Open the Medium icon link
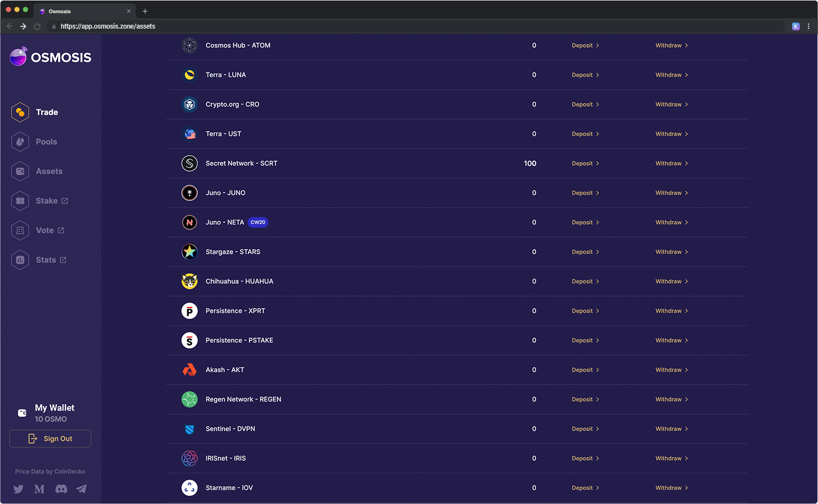The height and width of the screenshot is (504, 818). pyautogui.click(x=40, y=489)
